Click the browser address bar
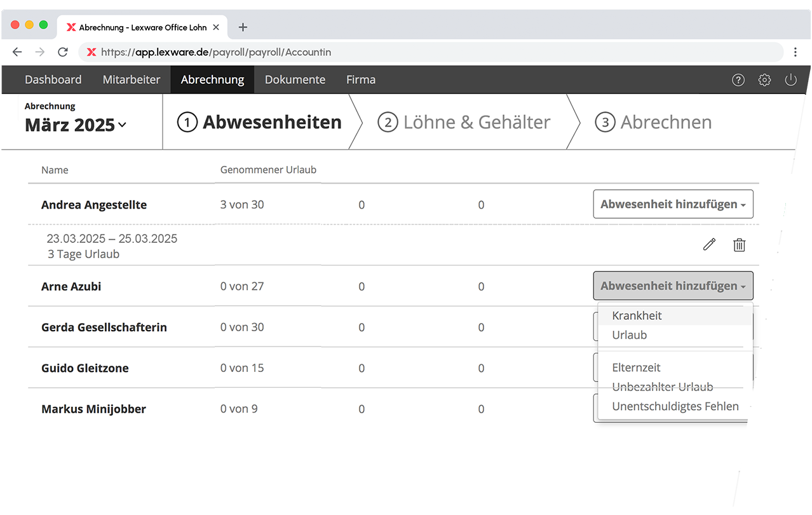812x515 pixels. 432,52
